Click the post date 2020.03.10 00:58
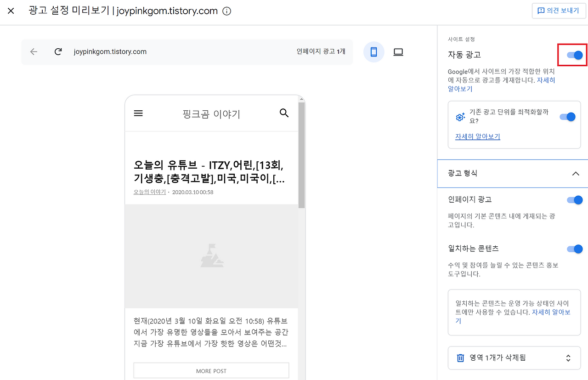Viewport: 588px width, 380px height. coord(192,192)
